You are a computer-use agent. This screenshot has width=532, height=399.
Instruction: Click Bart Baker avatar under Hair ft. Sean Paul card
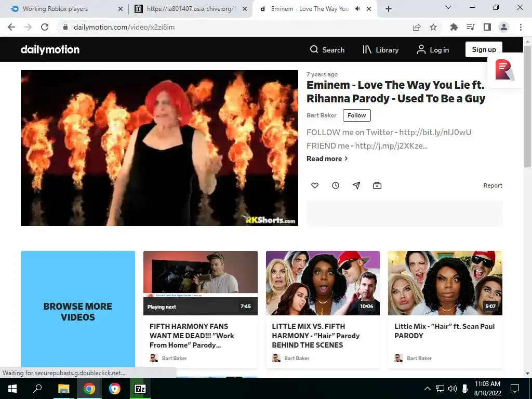[398, 358]
